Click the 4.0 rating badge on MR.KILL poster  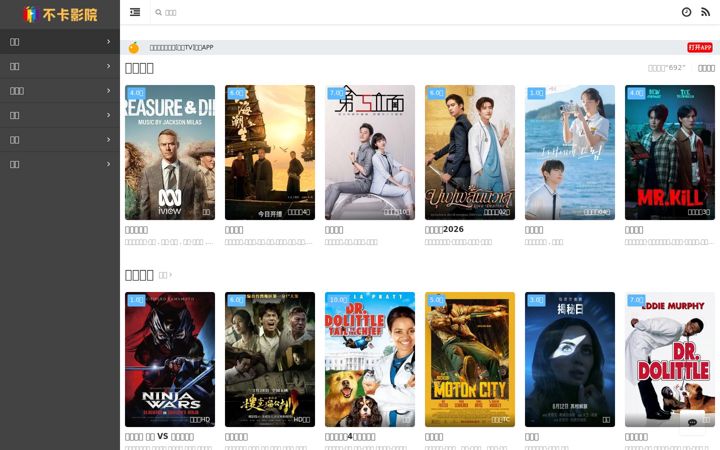636,93
